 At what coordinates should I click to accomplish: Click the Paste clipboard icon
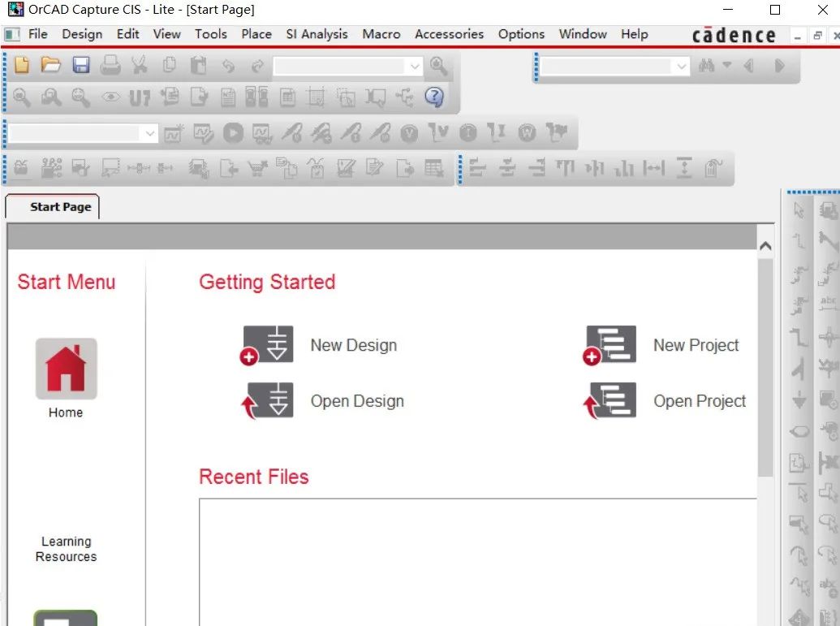(x=199, y=66)
